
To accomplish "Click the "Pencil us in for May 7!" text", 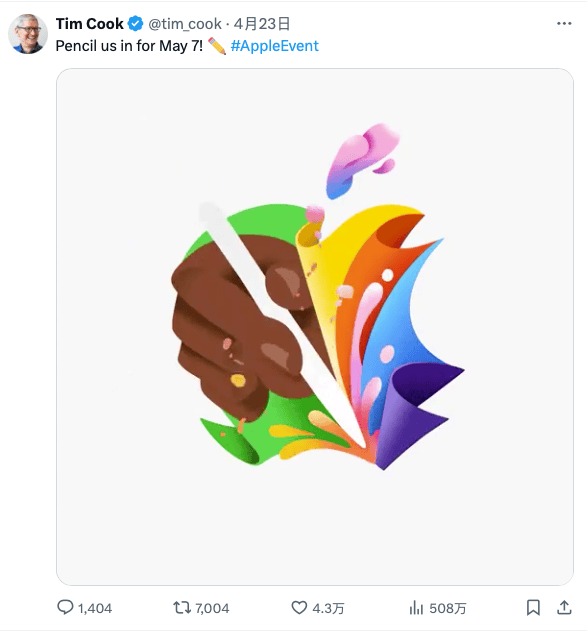I will [x=129, y=46].
